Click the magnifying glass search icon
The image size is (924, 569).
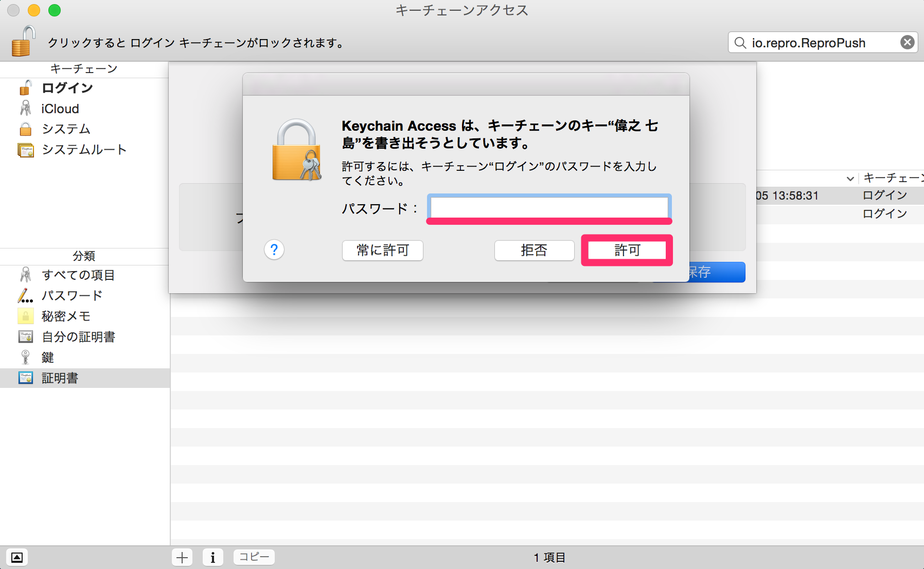[740, 43]
